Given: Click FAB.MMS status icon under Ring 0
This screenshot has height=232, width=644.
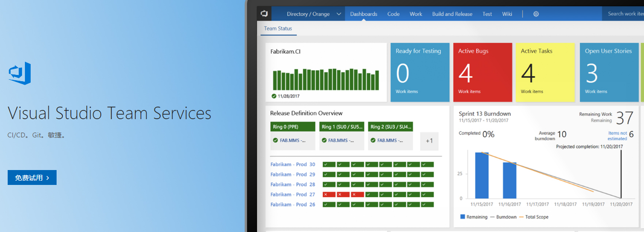Looking at the screenshot, I should click(275, 141).
